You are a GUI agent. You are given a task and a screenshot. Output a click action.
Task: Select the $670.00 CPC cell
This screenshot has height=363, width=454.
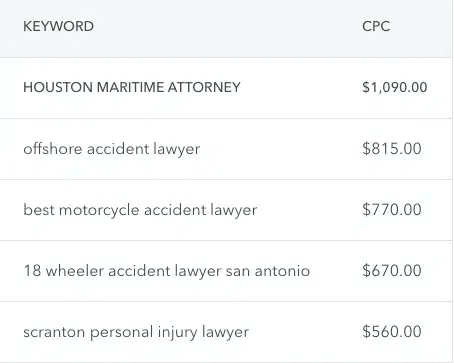(x=392, y=270)
